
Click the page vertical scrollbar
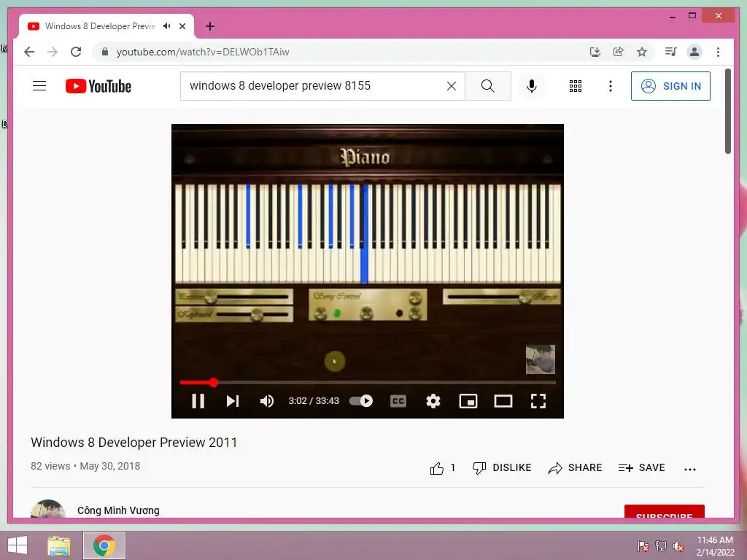point(728,111)
